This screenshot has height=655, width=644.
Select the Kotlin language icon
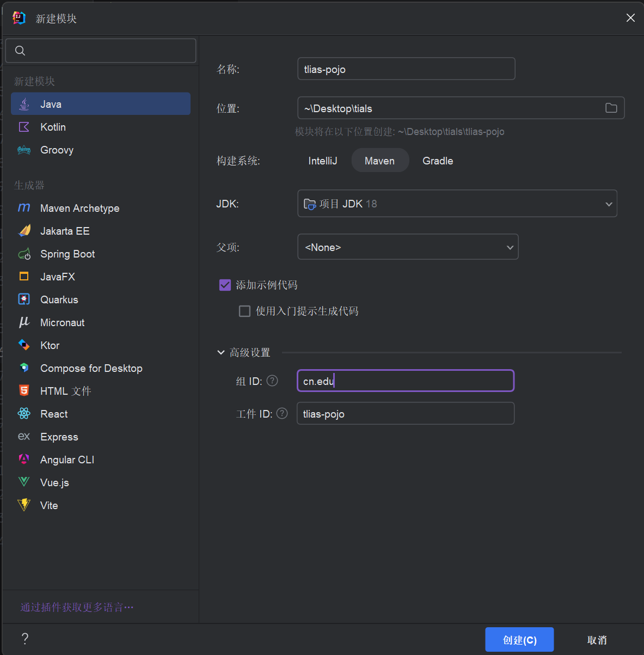24,127
